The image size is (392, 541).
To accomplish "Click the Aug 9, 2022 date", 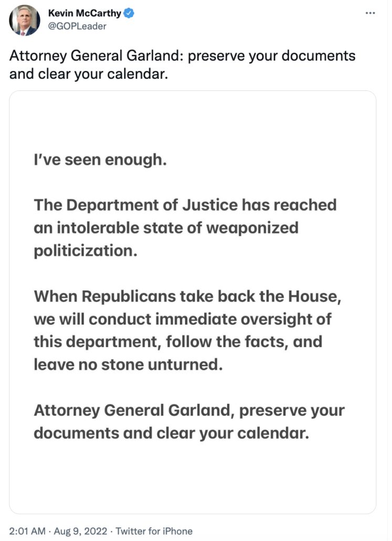I will coord(80,530).
